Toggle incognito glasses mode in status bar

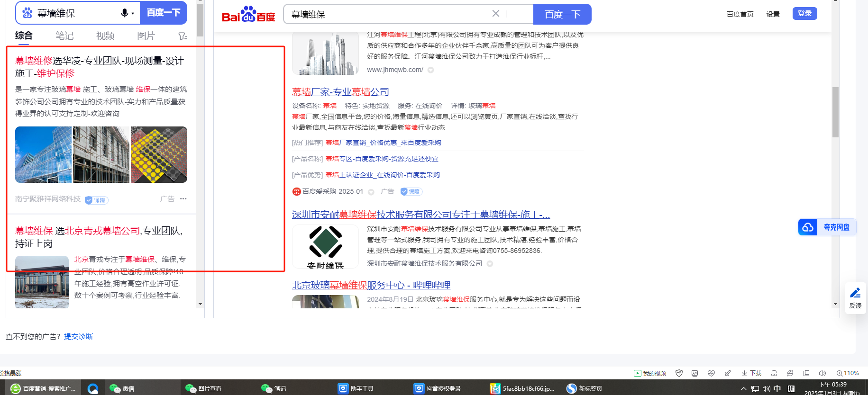tap(774, 373)
